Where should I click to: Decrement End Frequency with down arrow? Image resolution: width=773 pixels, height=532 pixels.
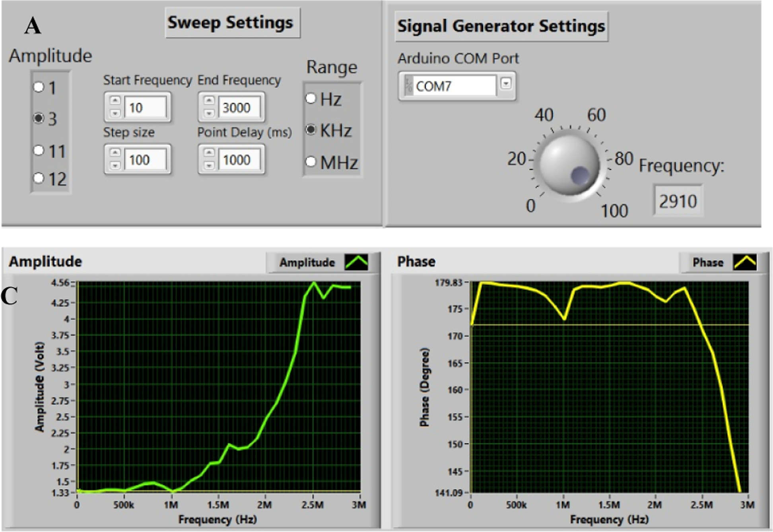pyautogui.click(x=209, y=113)
